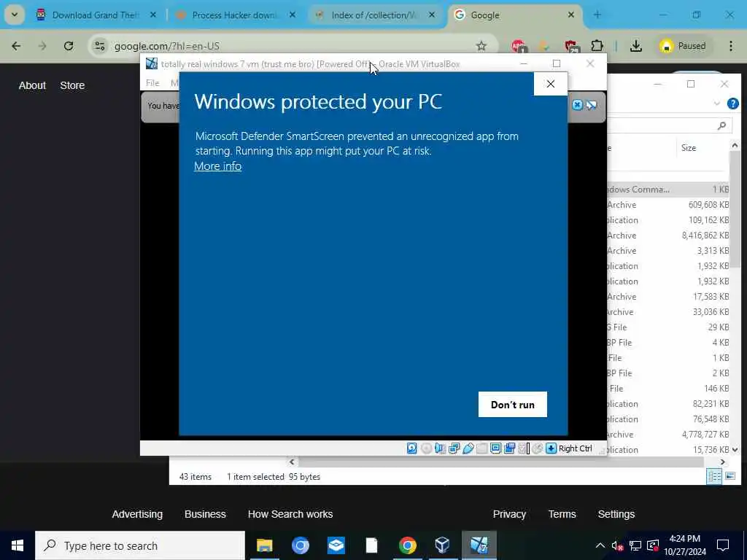Open File Explorer help question-mark icon
This screenshot has width=747, height=560.
[x=733, y=104]
